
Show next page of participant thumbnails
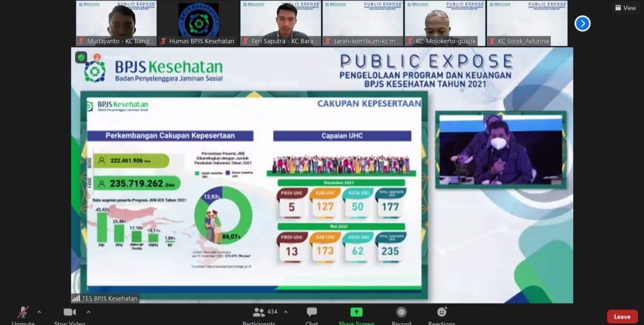click(583, 23)
